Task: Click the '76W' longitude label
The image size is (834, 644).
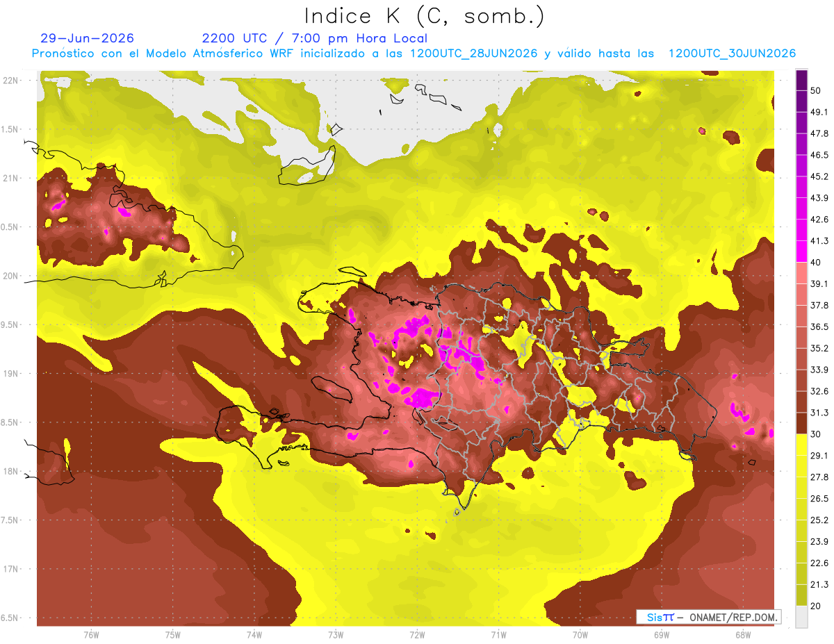Action: pos(91,635)
